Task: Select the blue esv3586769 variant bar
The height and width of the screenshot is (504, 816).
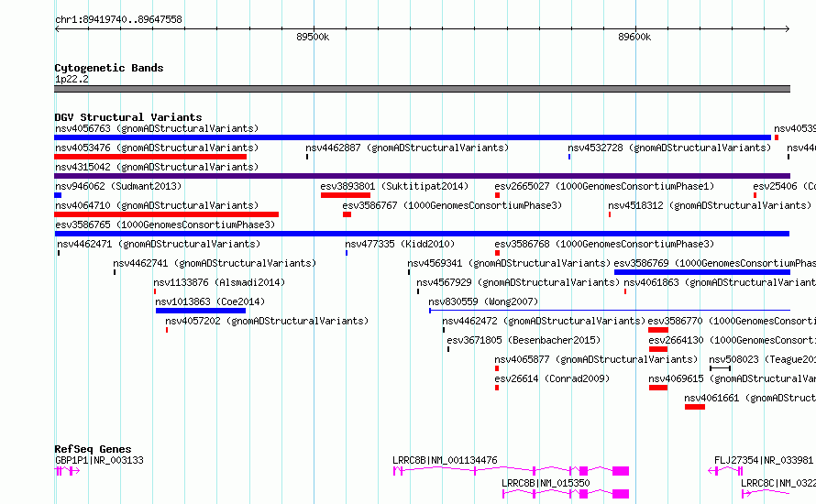Action: click(x=702, y=272)
